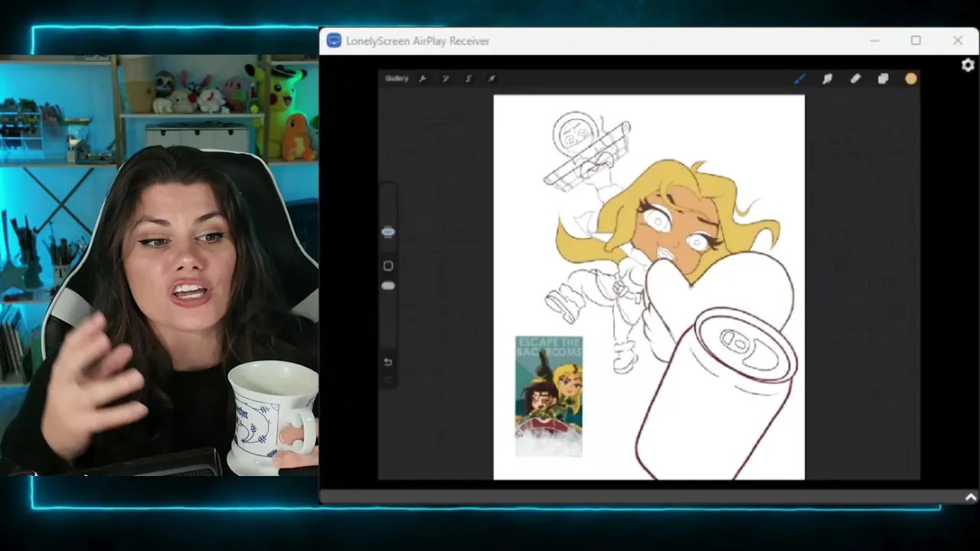This screenshot has width=980, height=551.
Task: Click the soda can drawing on canvas
Action: (716, 394)
